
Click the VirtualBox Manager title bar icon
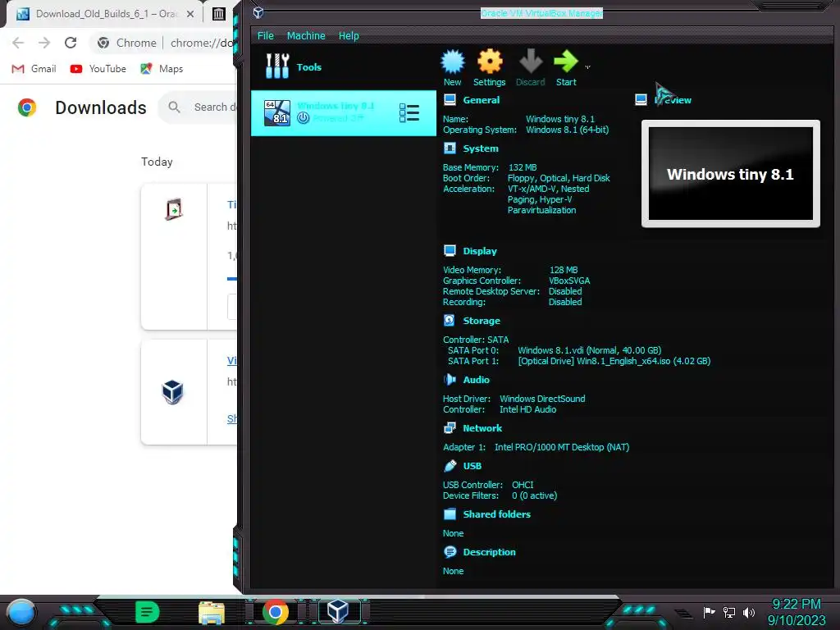pos(258,12)
